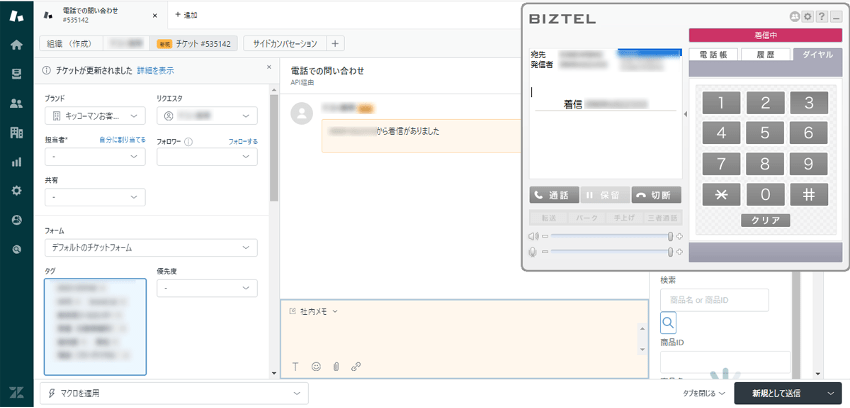Click the emoji icon in the memo editor
The image size is (850, 408).
pos(316,367)
